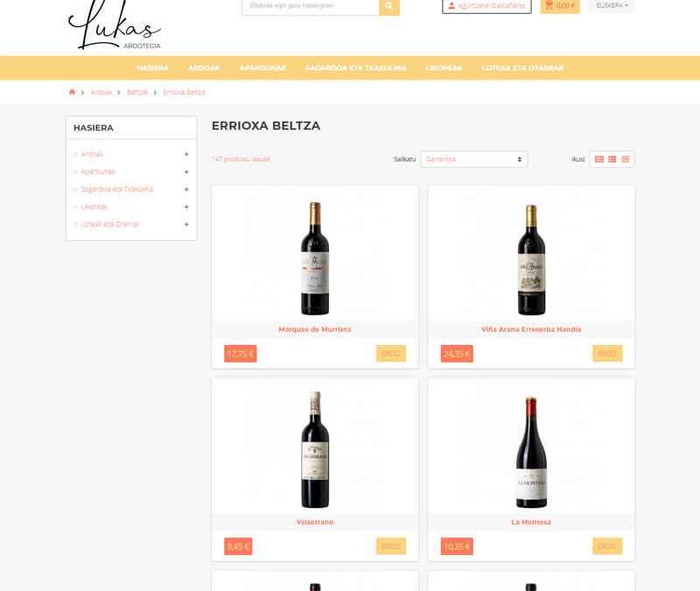Expand Sagardoa eta Txakolina sidebar category
The width and height of the screenshot is (700, 591).
click(x=186, y=189)
